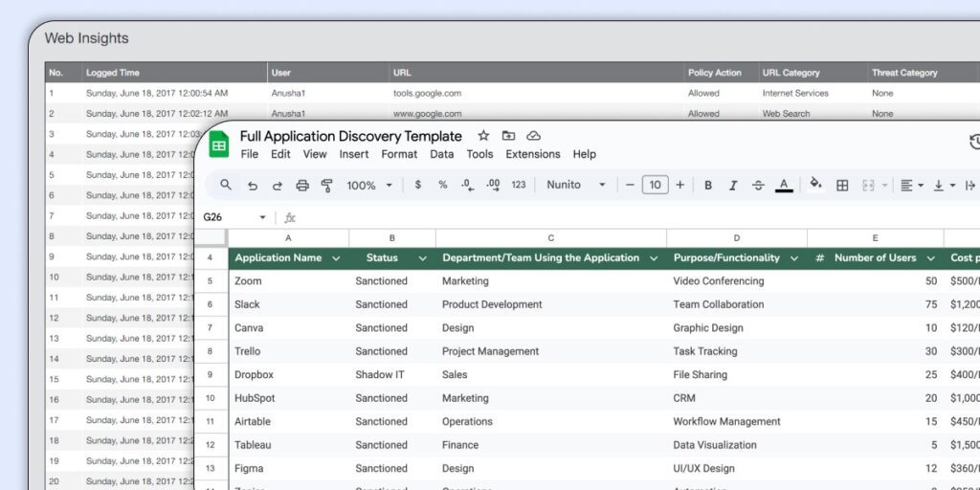Image resolution: width=980 pixels, height=490 pixels.
Task: Print the spreadsheet
Action: pos(302,186)
